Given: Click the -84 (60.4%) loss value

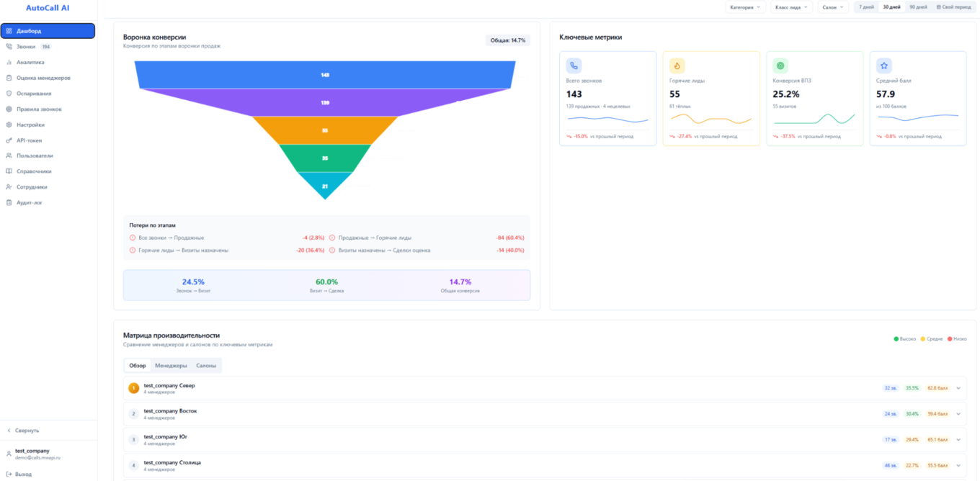Looking at the screenshot, I should 509,238.
